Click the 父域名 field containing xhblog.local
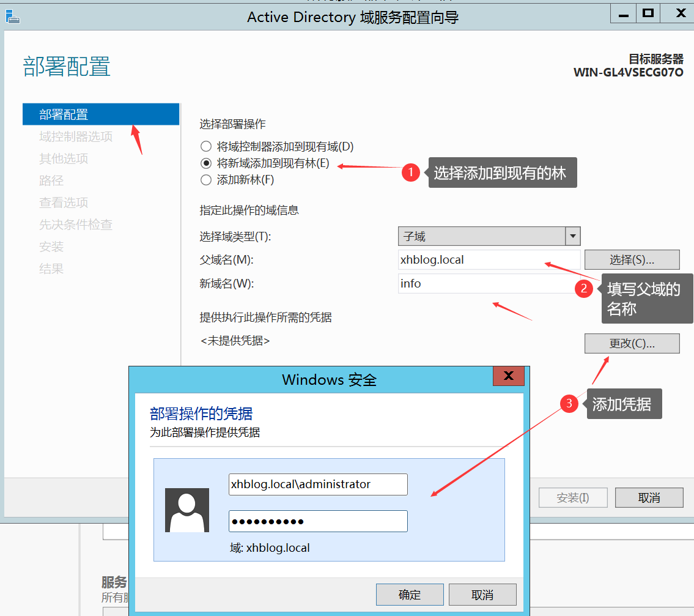 (x=489, y=259)
